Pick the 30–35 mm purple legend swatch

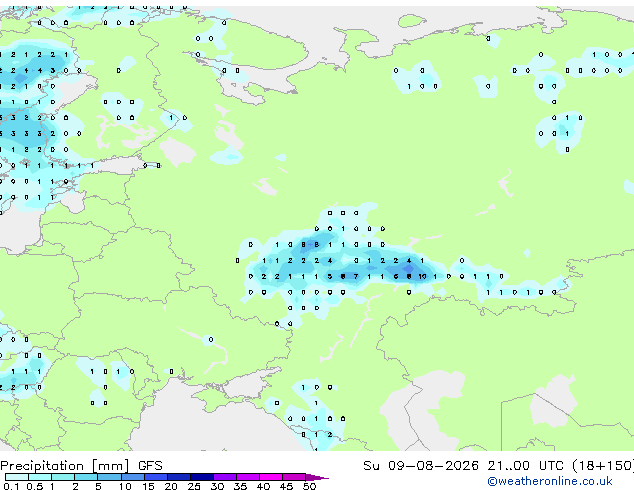tap(225, 477)
